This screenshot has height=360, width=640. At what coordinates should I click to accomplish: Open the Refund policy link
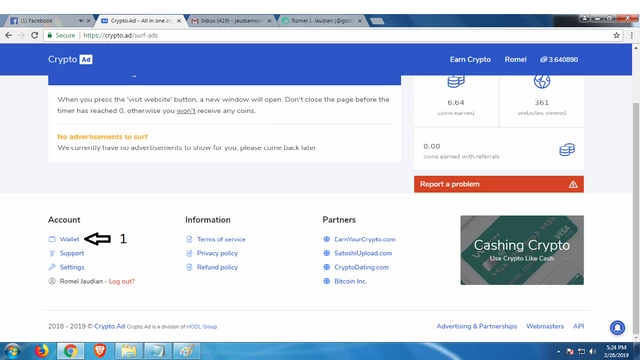217,267
